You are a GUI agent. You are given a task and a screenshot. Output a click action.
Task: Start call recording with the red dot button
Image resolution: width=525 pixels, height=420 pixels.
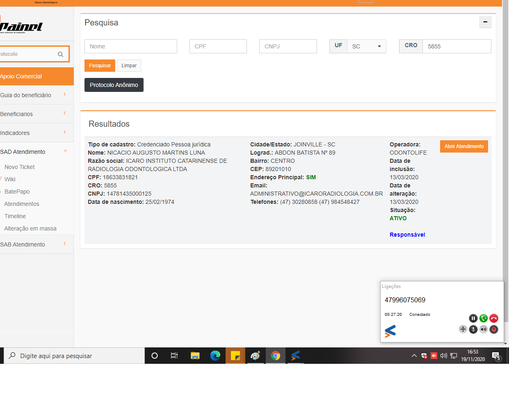pos(494,329)
